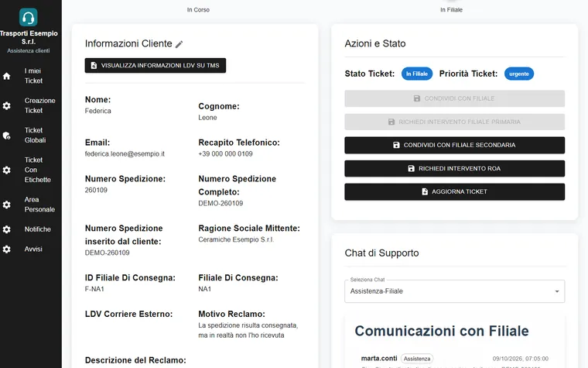
Task: Click In Corso step label at top
Action: tap(198, 10)
